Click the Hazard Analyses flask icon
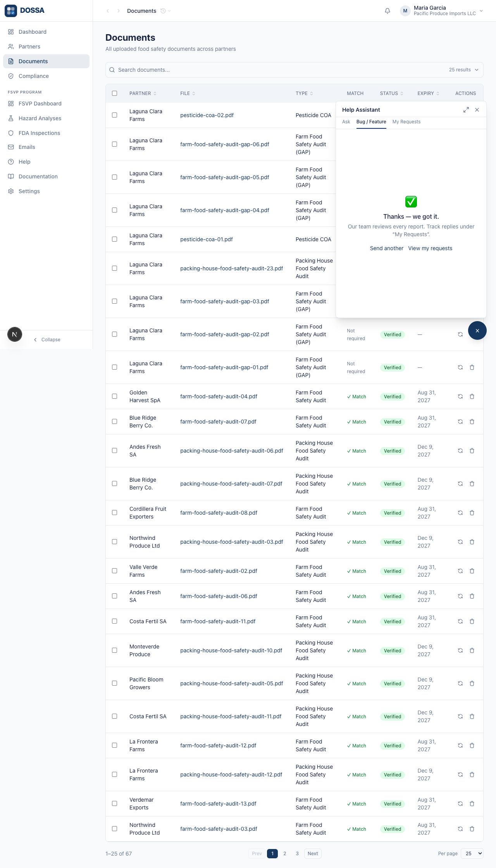The height and width of the screenshot is (868, 496). coord(11,118)
